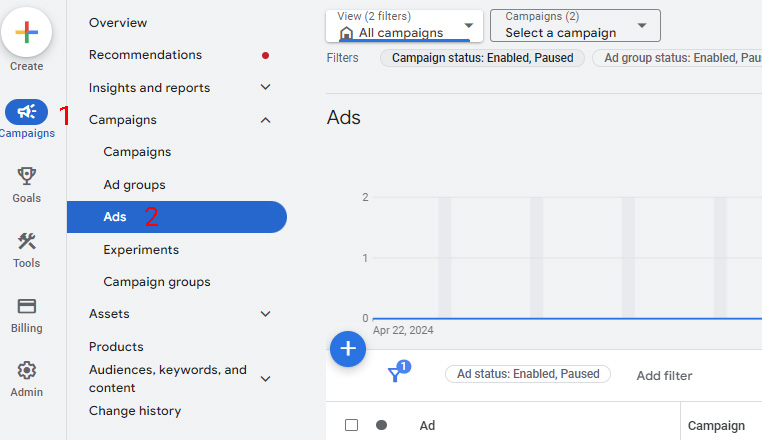Screen dimensions: 762x440
Task: Select Ad groups in sidebar
Action: coord(134,185)
